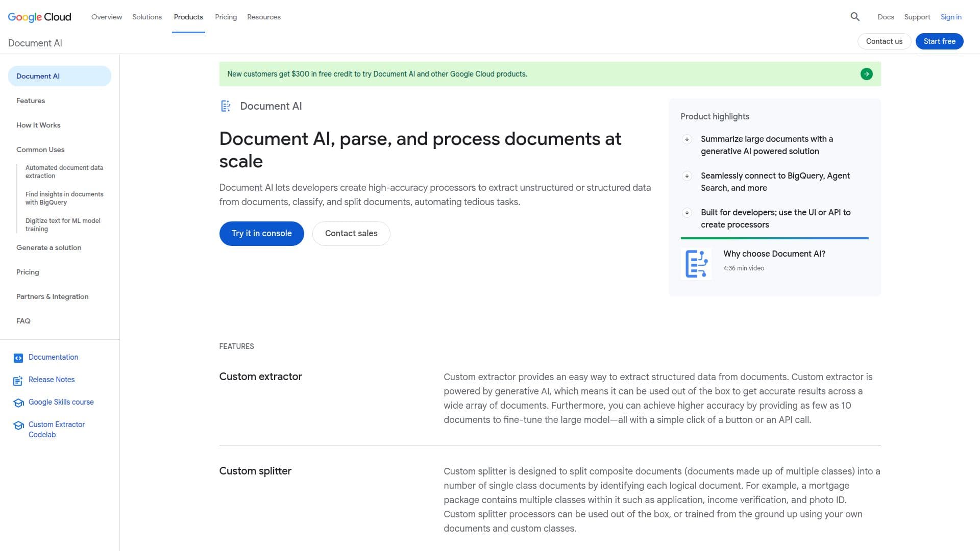This screenshot has width=980, height=551.
Task: Expand the Seamlessly connect to BigQuery arrow
Action: point(687,176)
